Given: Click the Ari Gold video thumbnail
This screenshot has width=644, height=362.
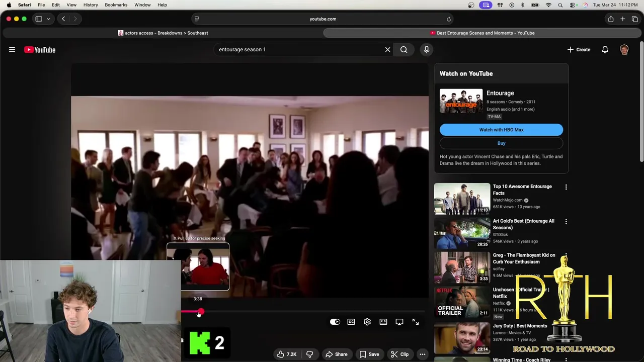Looking at the screenshot, I should point(462,233).
